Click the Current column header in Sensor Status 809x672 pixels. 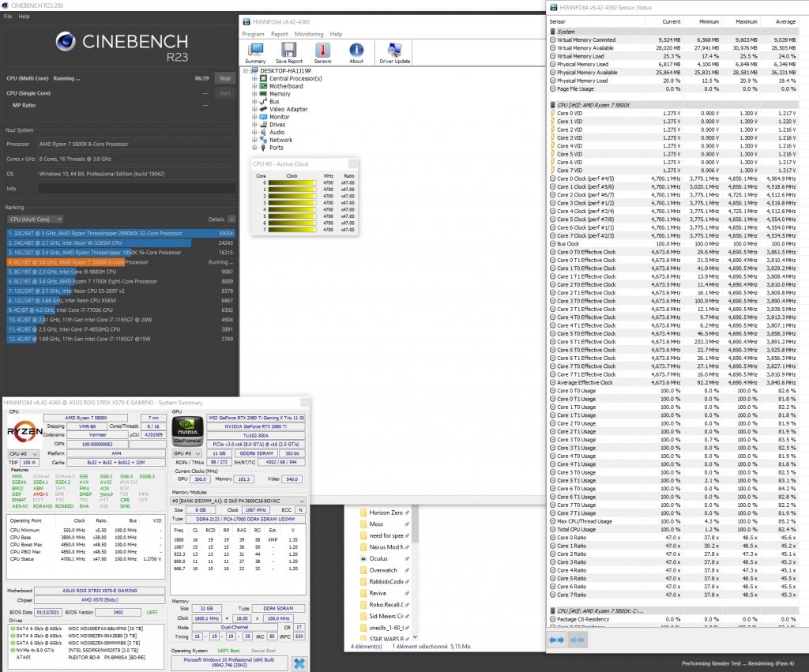(672, 21)
